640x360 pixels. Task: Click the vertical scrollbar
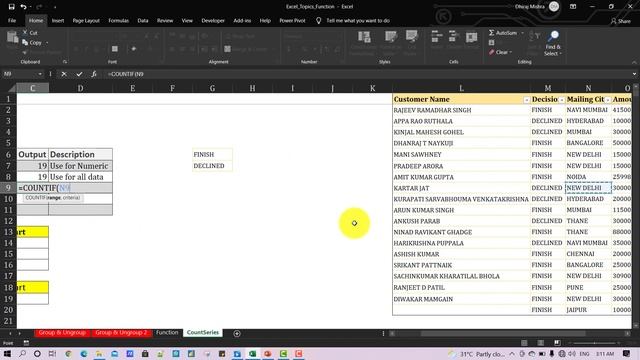[636, 206]
